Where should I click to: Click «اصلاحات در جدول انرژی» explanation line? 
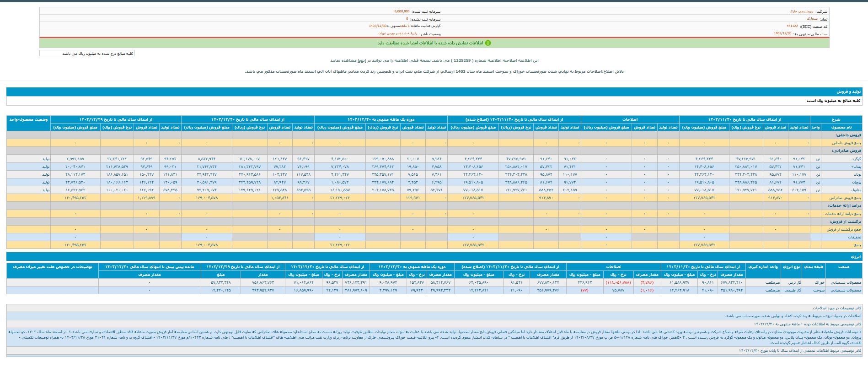point(434,316)
